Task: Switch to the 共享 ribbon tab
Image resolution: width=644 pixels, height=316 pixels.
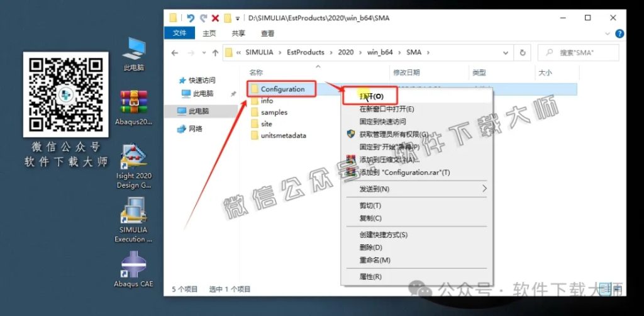Action: tap(238, 33)
